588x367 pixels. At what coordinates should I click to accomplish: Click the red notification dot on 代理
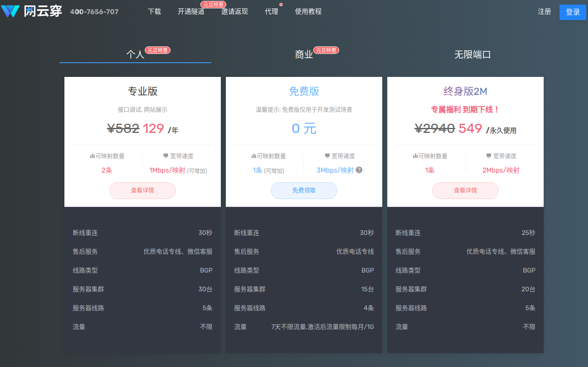point(281,5)
